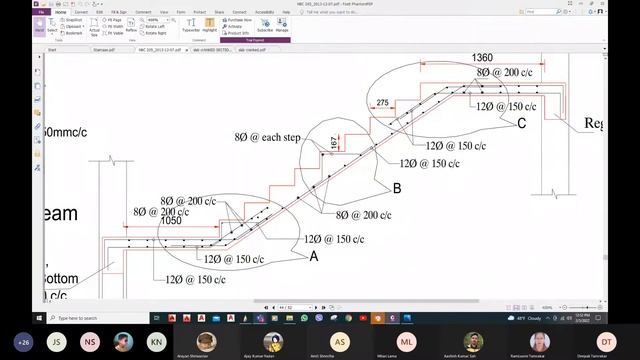Click the Find search field
Image resolution: width=640 pixels, height=360 pixels.
[540, 12]
